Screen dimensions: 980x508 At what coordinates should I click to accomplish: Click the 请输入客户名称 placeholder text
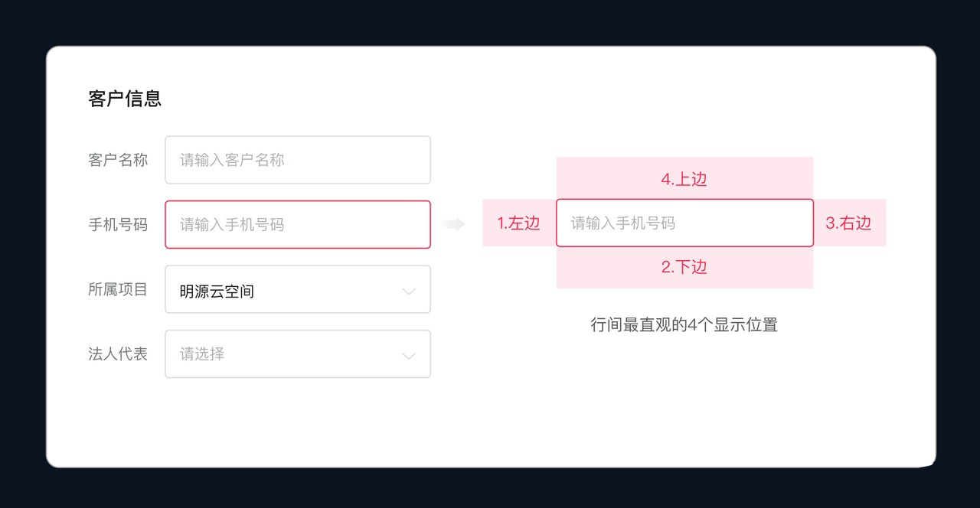point(232,160)
